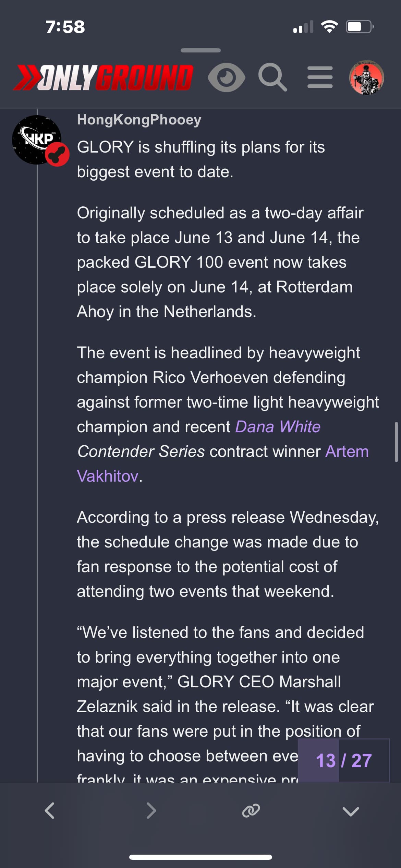Tap the Wi-Fi status icon

point(329,27)
